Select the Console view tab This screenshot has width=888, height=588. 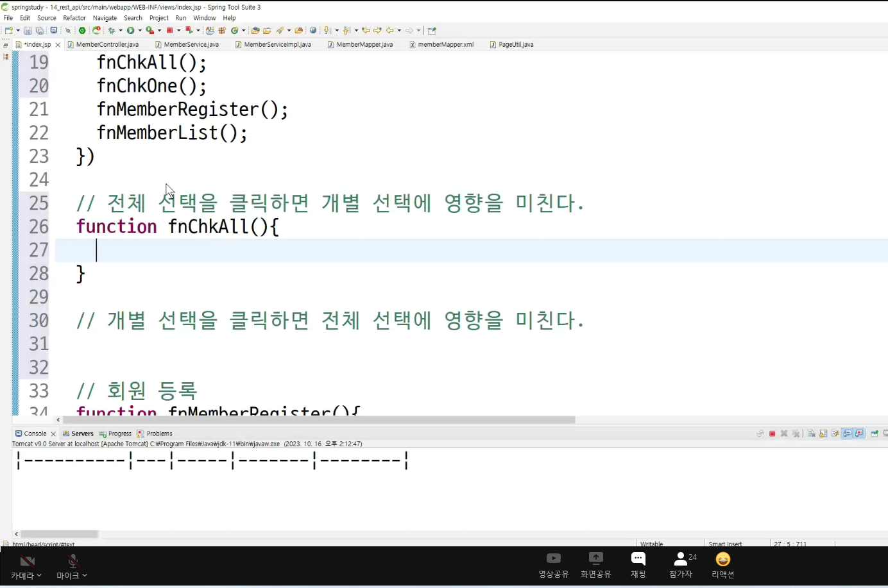click(x=31, y=433)
